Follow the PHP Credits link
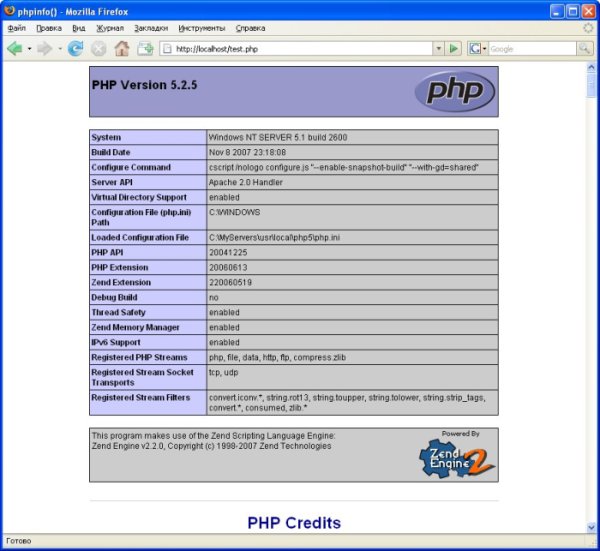 294,523
